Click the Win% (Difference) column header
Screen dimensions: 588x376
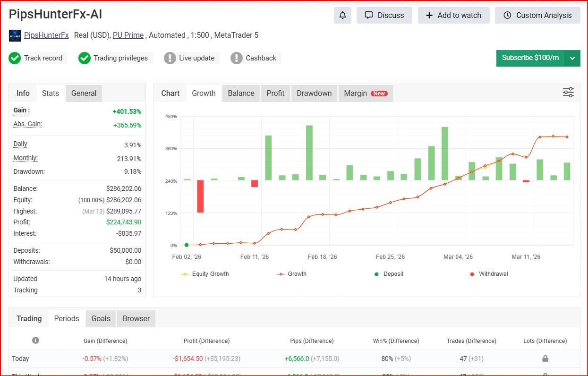tap(396, 341)
